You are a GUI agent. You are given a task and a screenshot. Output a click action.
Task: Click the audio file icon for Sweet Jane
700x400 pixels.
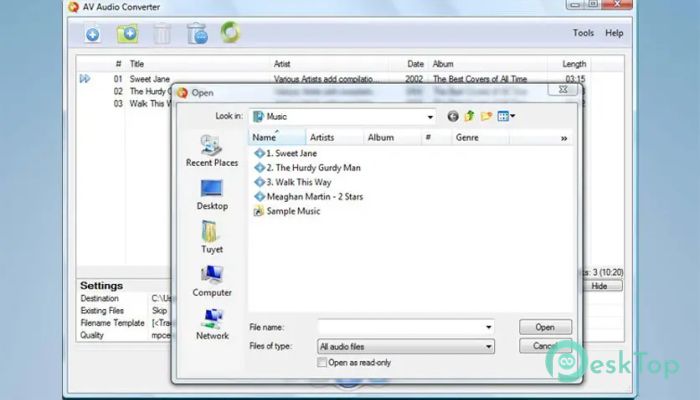pyautogui.click(x=259, y=153)
